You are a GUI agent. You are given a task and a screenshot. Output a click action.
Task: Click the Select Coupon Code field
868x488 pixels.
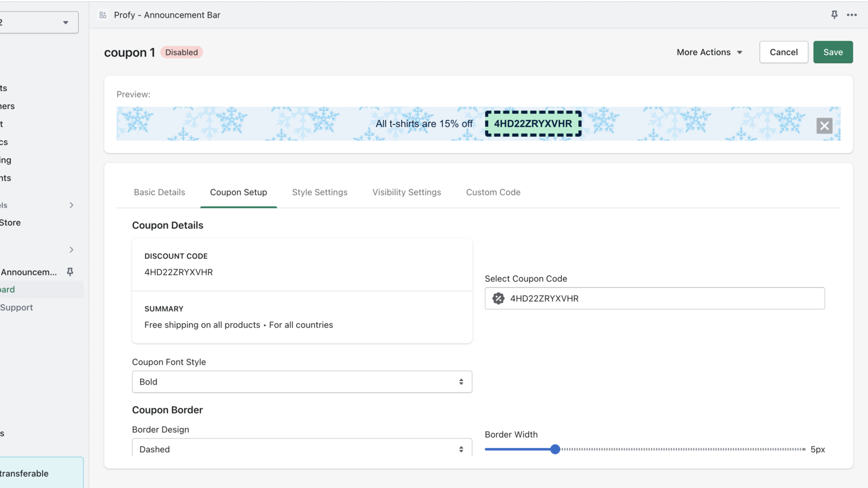654,298
